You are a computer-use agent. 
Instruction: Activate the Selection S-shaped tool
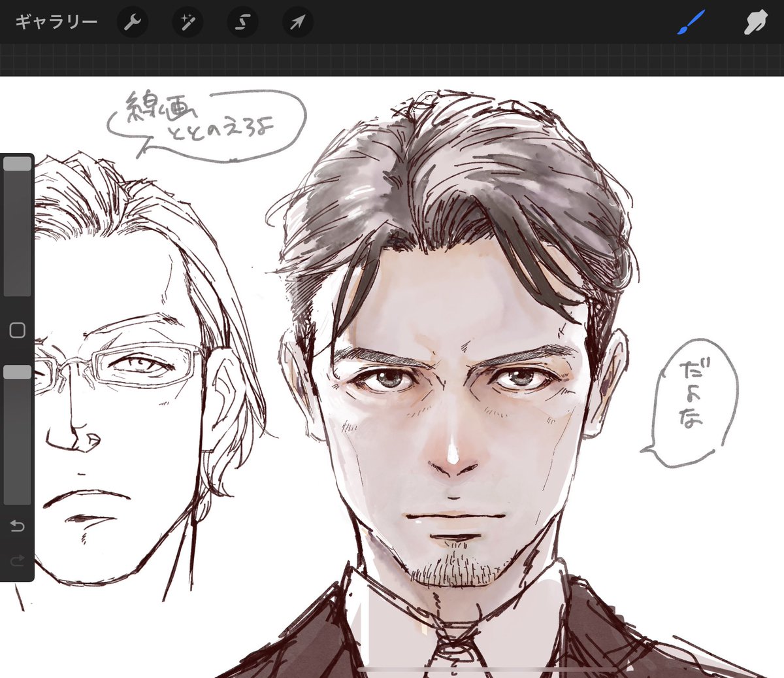tap(242, 23)
